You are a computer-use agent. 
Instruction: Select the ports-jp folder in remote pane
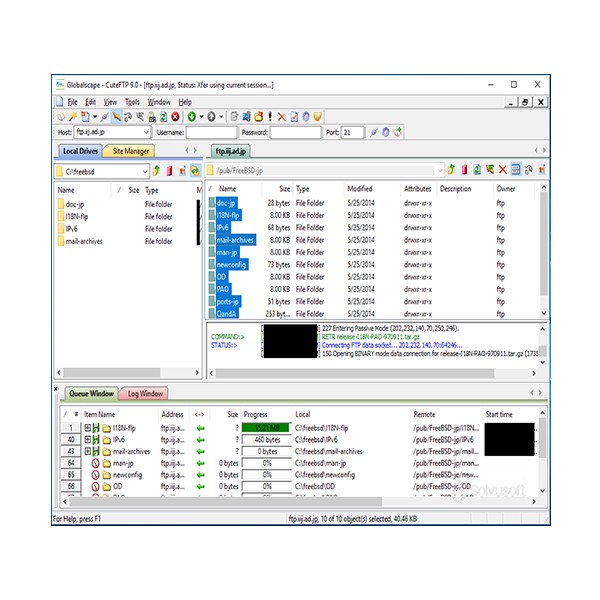227,302
